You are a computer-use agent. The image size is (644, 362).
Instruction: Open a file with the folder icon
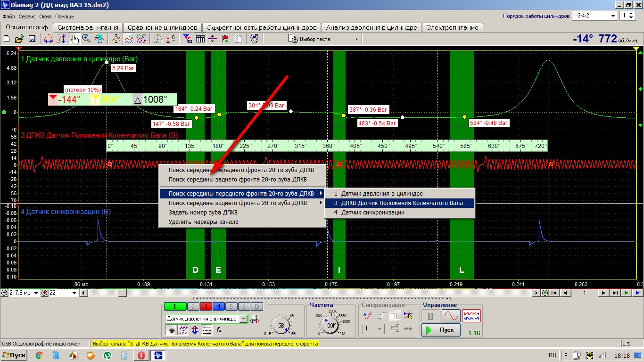coord(19,39)
